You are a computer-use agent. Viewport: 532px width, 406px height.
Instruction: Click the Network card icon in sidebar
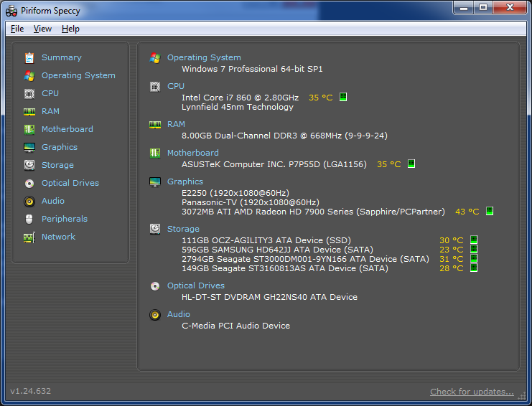click(x=29, y=237)
